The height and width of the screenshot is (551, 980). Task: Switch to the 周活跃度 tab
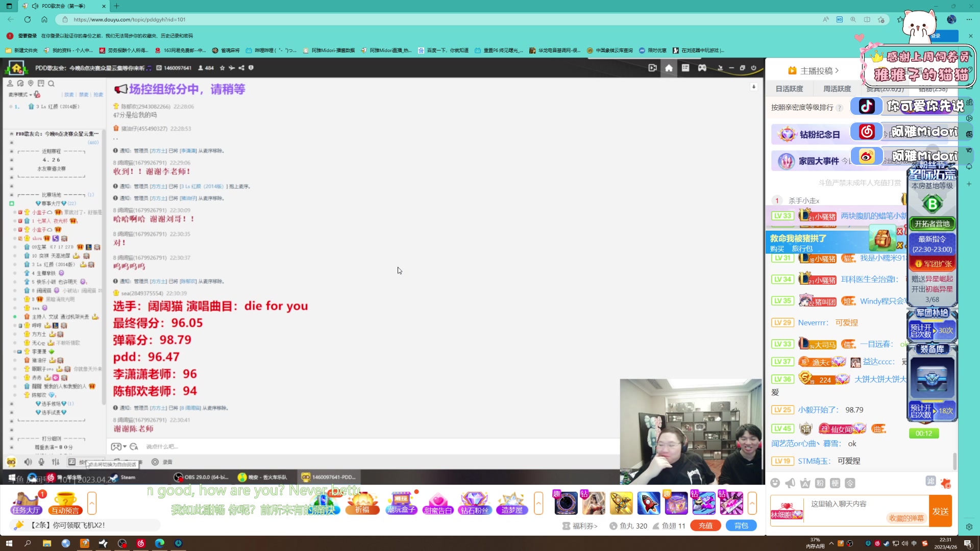[x=837, y=89]
